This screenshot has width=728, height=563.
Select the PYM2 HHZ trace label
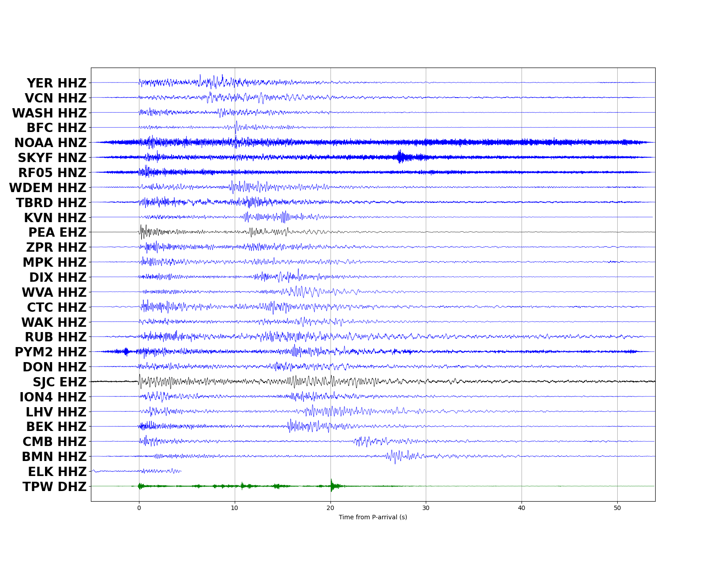click(x=51, y=352)
